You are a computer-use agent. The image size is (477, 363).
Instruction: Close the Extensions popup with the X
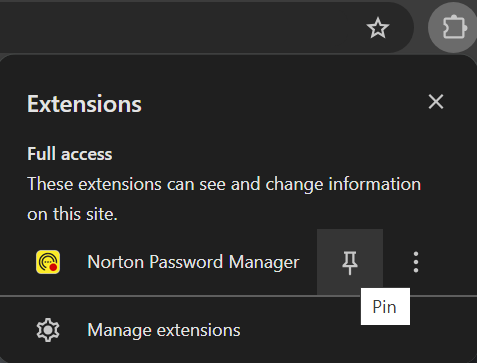(x=436, y=102)
